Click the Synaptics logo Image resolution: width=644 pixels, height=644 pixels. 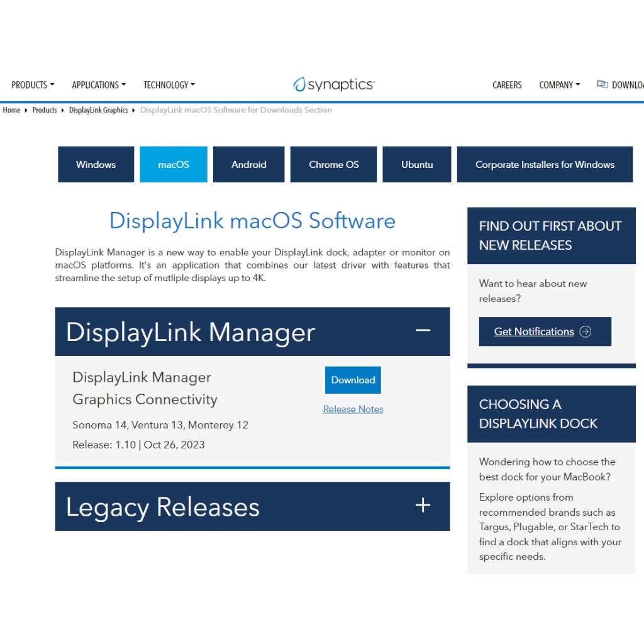click(334, 85)
